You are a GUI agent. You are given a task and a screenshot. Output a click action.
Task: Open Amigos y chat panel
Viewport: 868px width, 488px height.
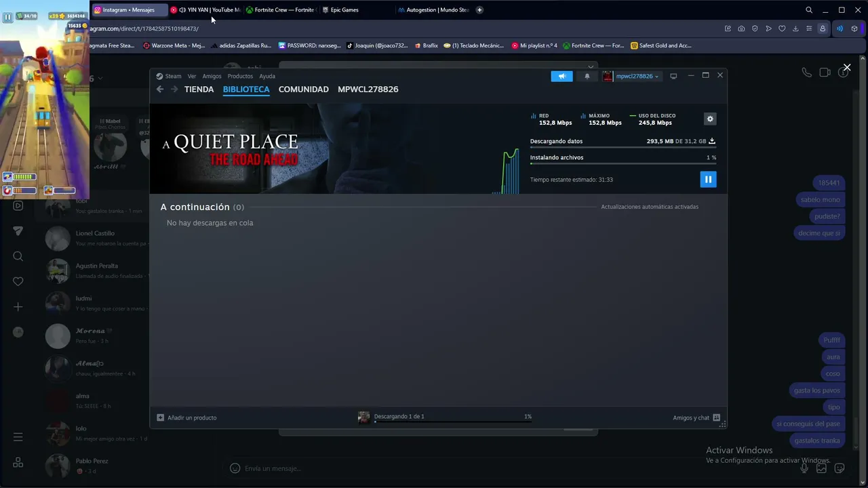click(696, 418)
